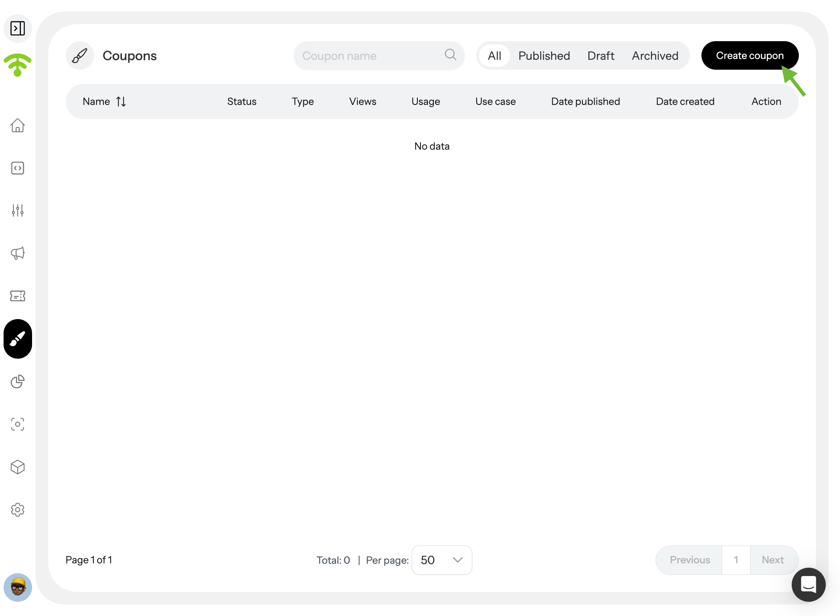Image resolution: width=840 pixels, height=616 pixels.
Task: Click the Date created column header
Action: coord(685,102)
